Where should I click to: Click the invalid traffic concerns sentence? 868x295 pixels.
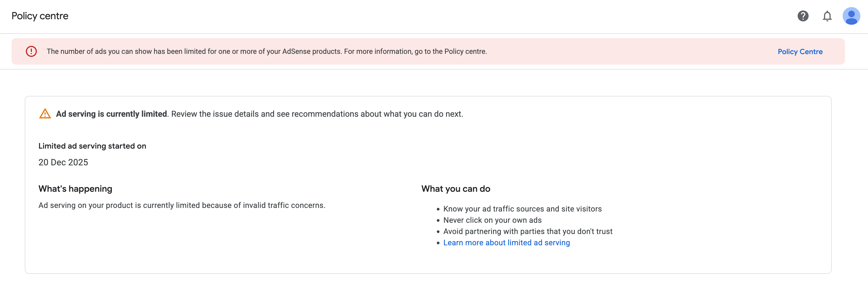pos(182,205)
